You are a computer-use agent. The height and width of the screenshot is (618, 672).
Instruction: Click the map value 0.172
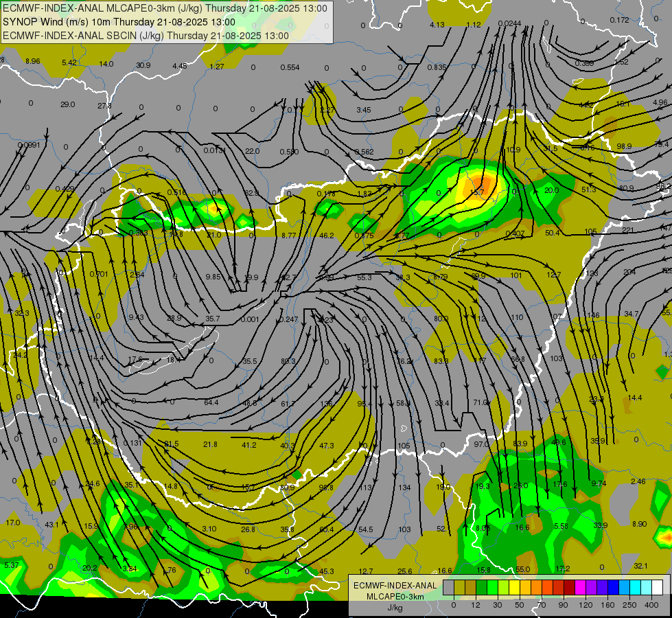click(x=619, y=20)
